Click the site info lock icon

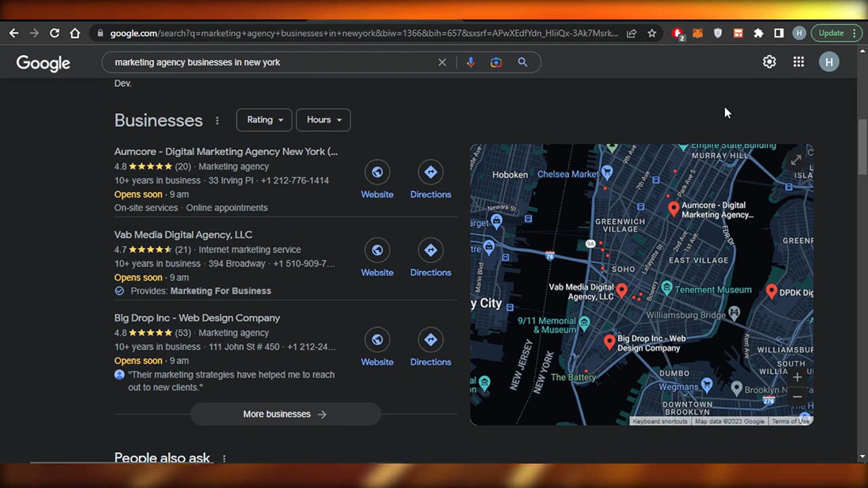(100, 33)
